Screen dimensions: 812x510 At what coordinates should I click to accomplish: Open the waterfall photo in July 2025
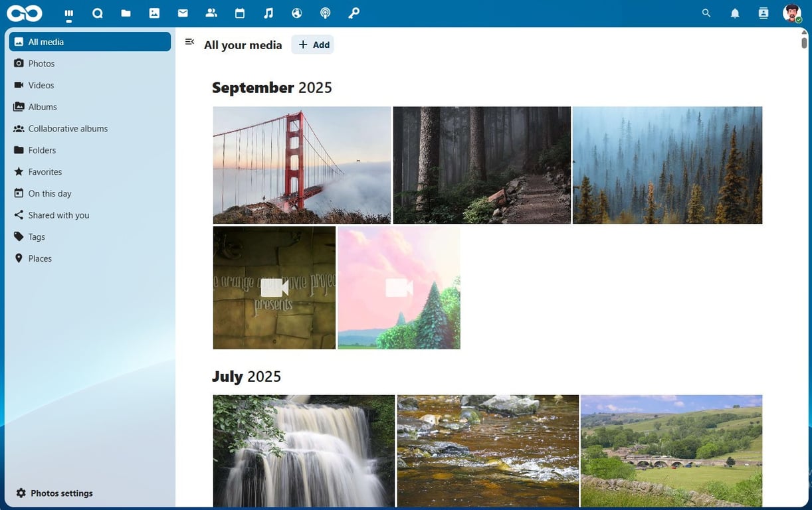click(304, 452)
